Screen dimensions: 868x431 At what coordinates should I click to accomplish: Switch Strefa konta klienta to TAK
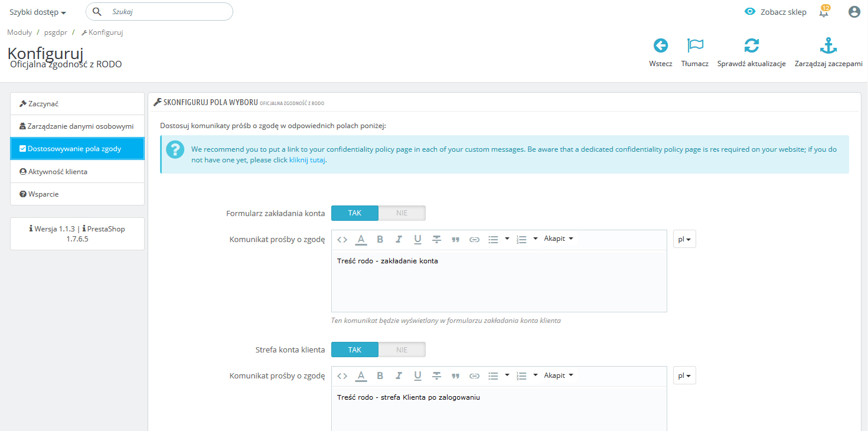click(x=355, y=350)
